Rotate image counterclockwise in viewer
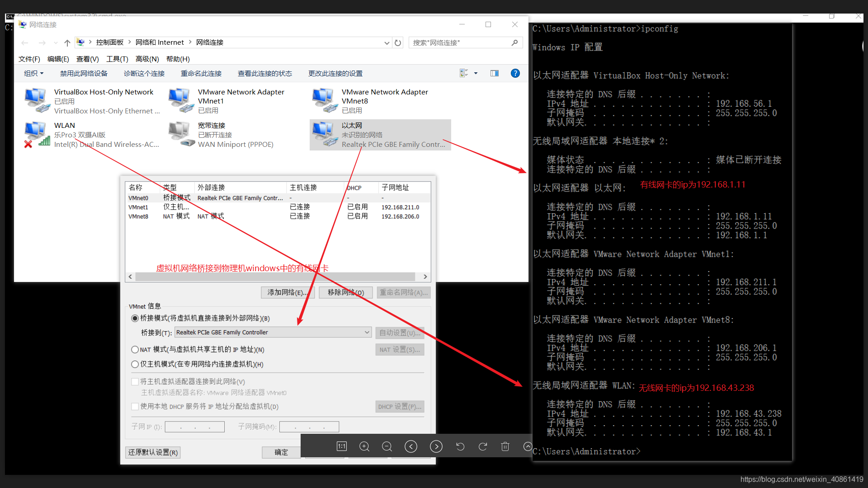 click(460, 446)
